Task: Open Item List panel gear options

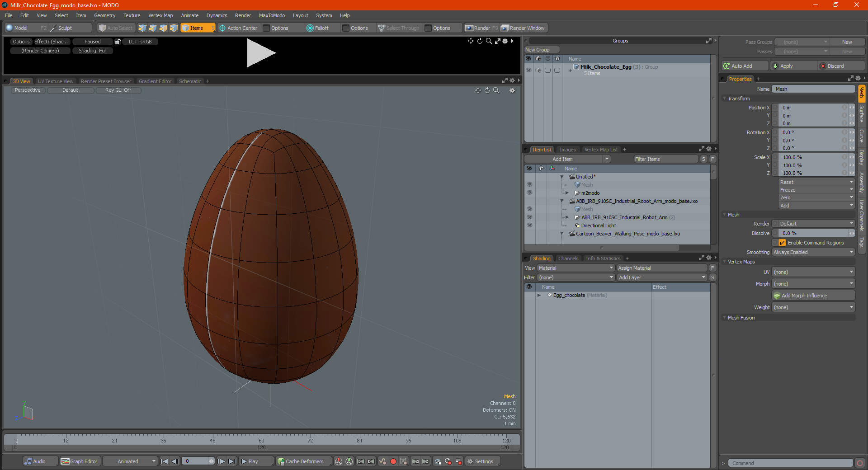Action: [x=708, y=149]
